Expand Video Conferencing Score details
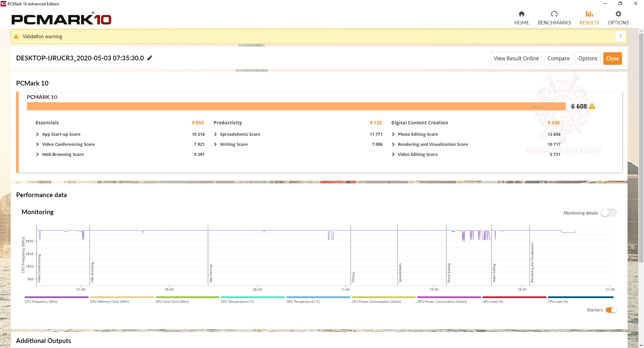This screenshot has width=644, height=348. pyautogui.click(x=38, y=144)
